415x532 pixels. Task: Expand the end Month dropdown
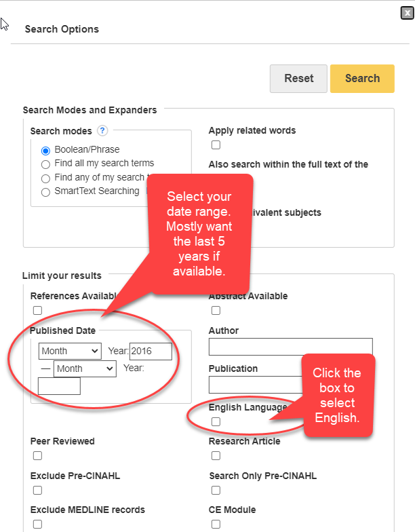point(85,369)
